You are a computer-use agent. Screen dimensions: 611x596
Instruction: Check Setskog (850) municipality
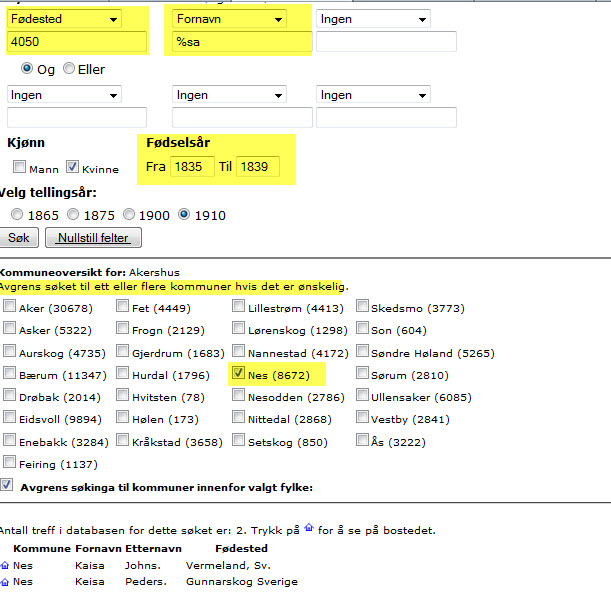pyautogui.click(x=238, y=440)
